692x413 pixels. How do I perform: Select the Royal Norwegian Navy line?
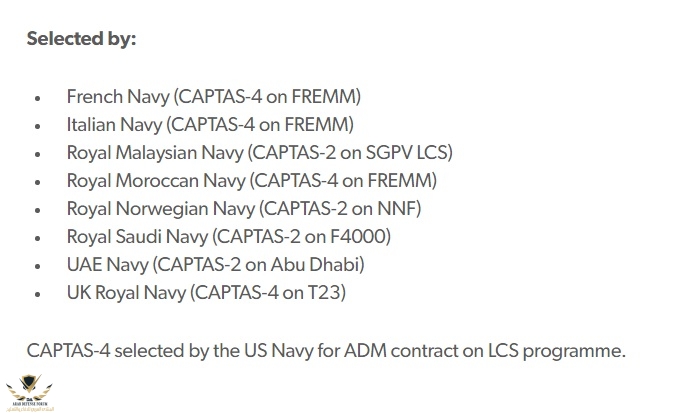[x=244, y=209]
